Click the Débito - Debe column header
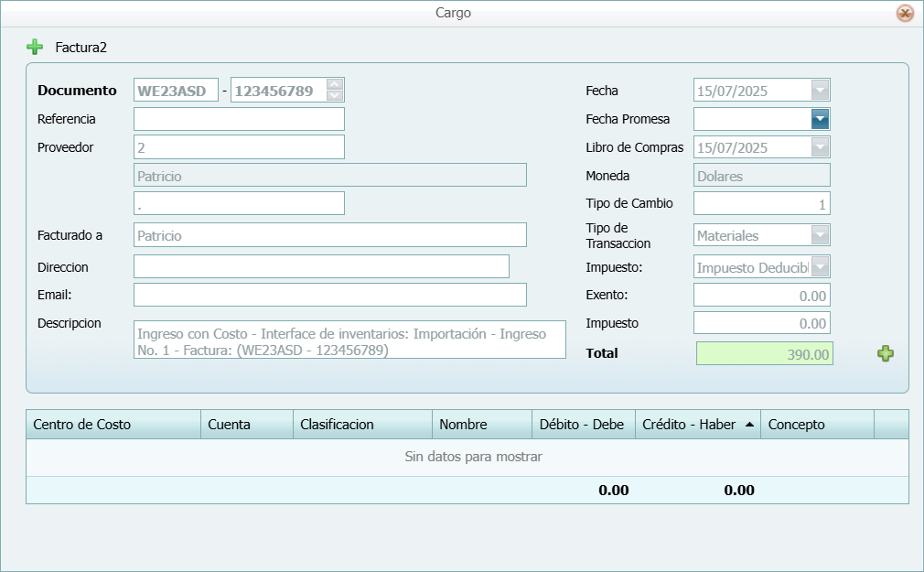The image size is (924, 572). 582,425
